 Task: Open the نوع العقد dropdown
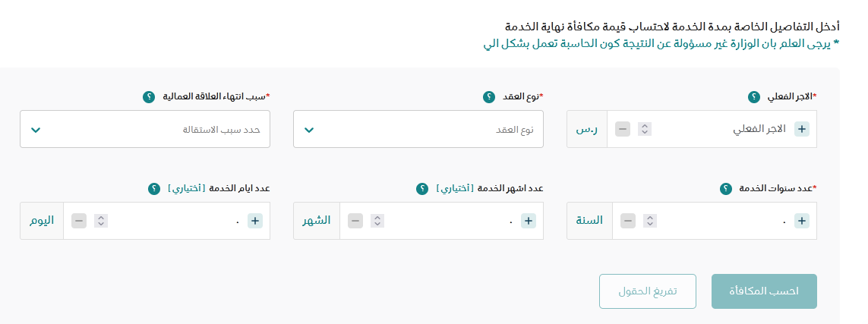[418, 129]
